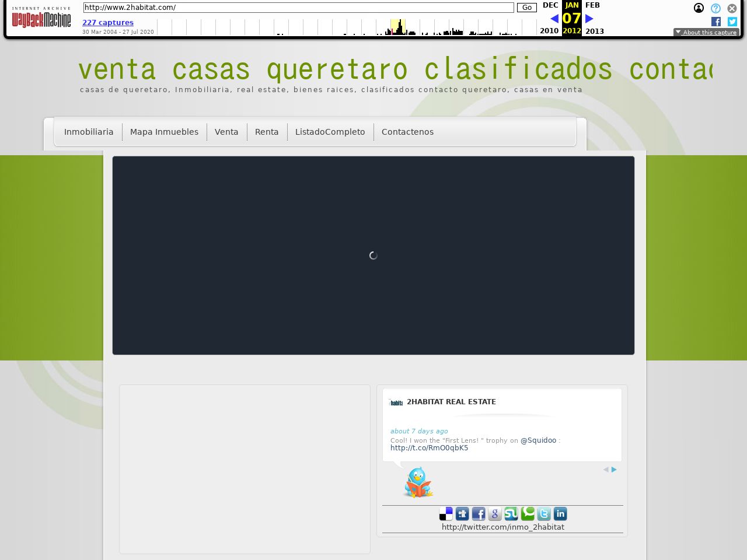The width and height of the screenshot is (747, 560).
Task: Click the Delicious bookmark icon
Action: (446, 514)
